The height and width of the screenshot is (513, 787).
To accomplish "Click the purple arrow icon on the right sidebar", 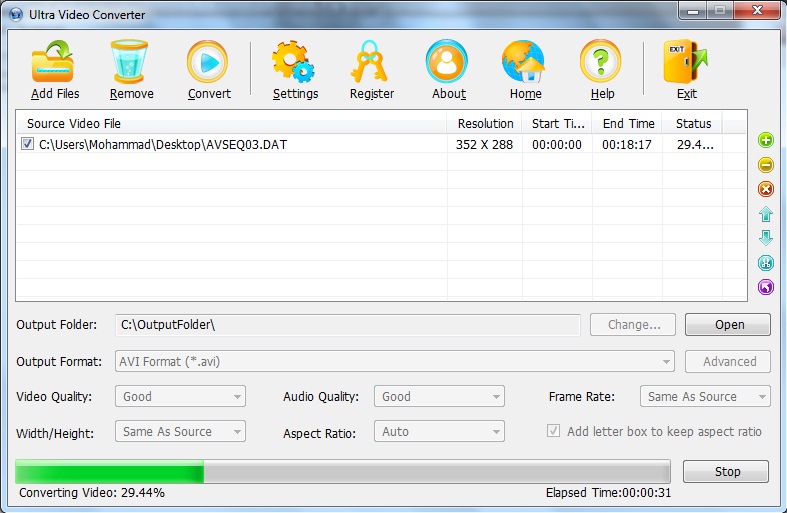I will point(765,287).
